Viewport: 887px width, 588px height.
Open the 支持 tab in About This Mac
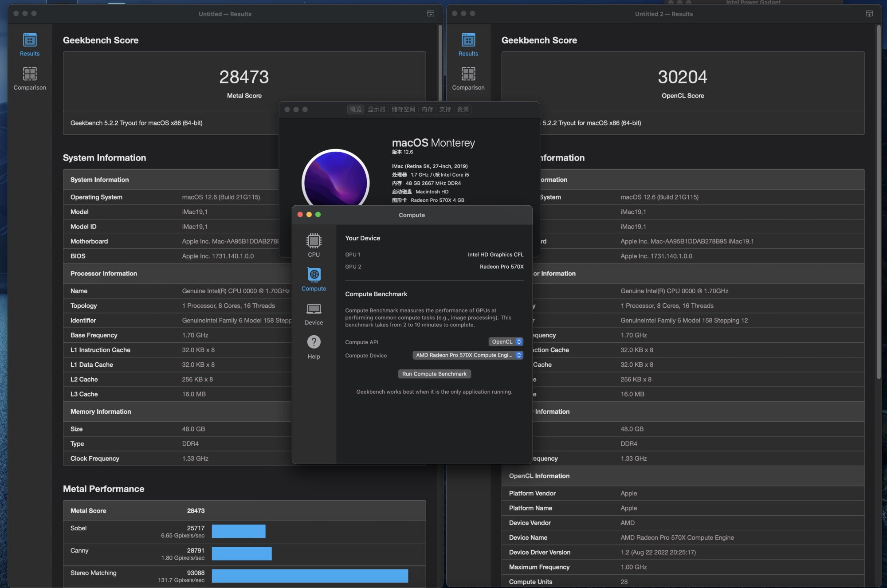click(445, 109)
